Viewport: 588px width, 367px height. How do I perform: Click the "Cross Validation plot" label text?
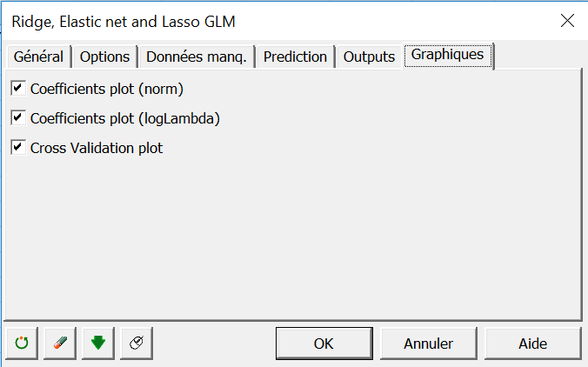tap(97, 148)
